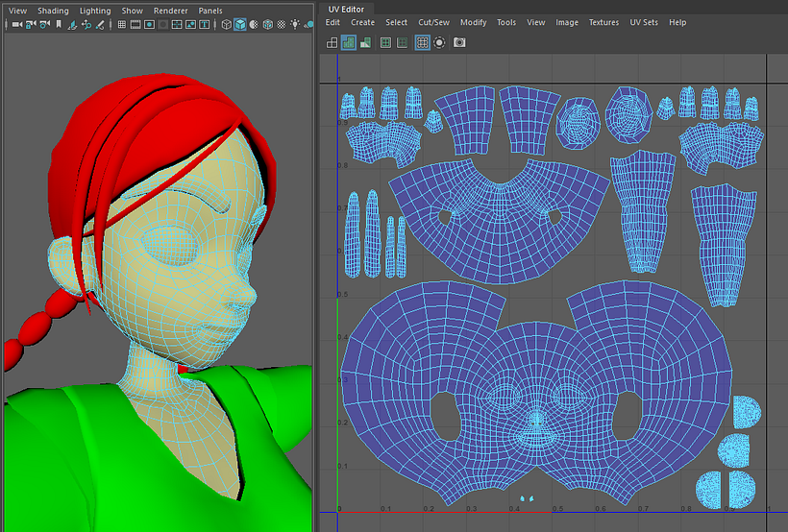Open the Cut/Sew menu
This screenshot has width=788, height=532.
click(x=433, y=23)
